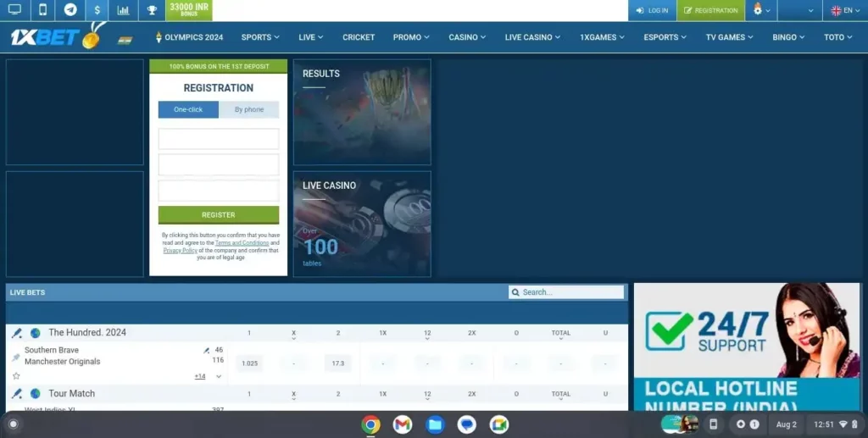This screenshot has height=438, width=868.
Task: Open the Messages app from the shelf
Action: coord(467,424)
